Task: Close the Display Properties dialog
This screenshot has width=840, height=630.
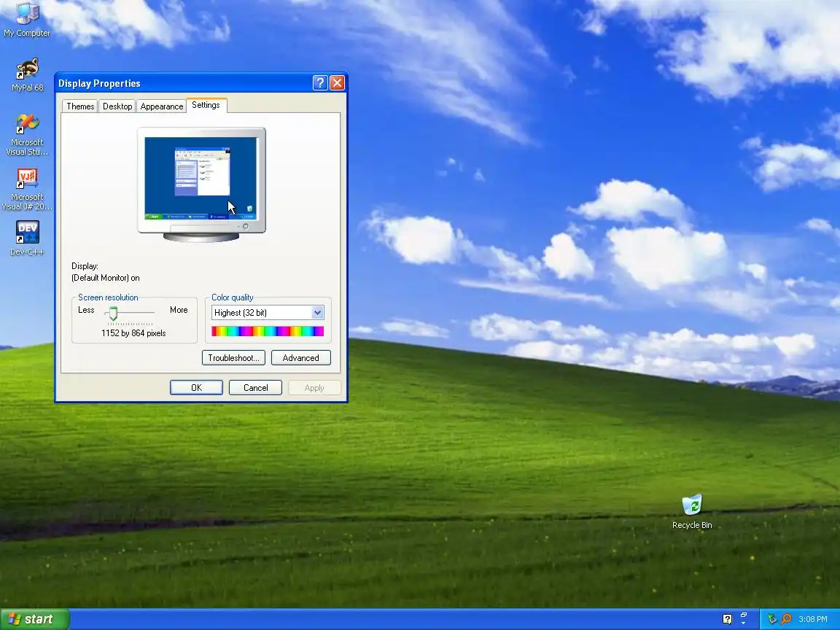Action: (x=337, y=82)
